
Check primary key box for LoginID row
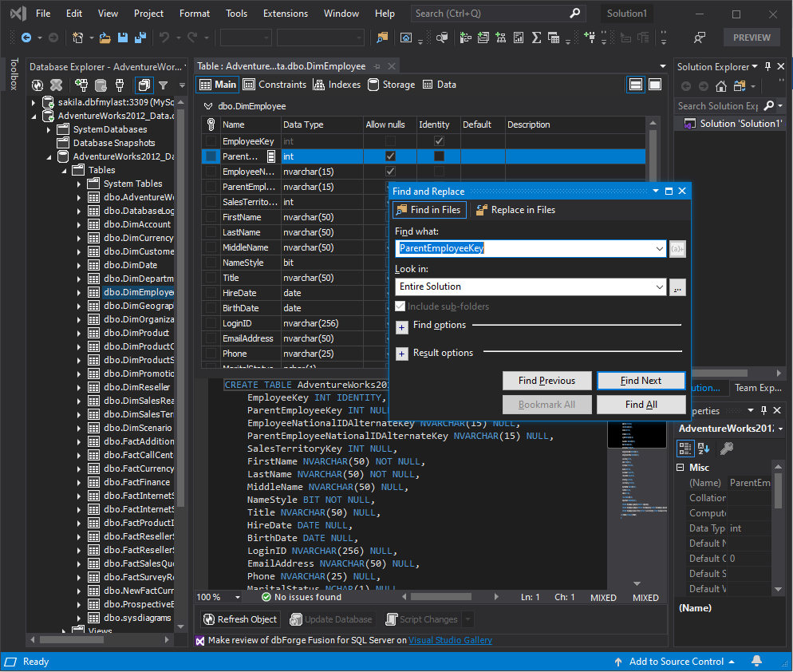click(211, 323)
